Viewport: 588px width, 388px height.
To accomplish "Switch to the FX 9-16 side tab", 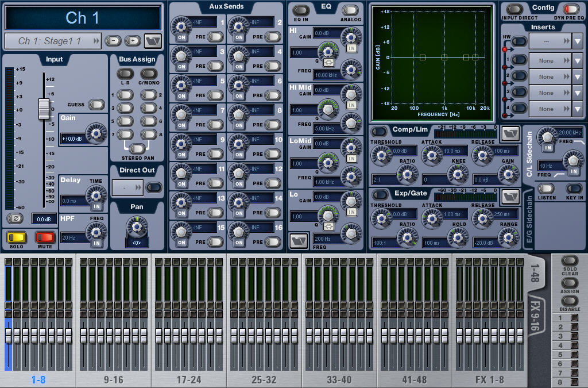I will 535,316.
